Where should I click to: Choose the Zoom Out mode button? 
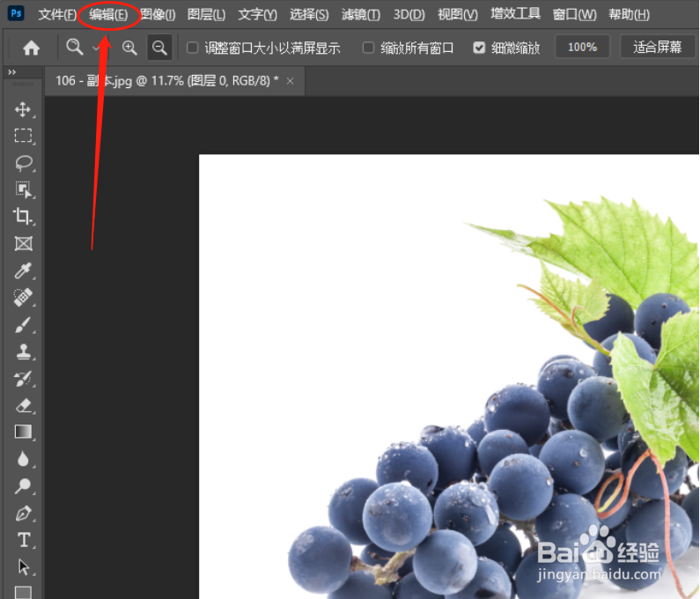click(x=159, y=48)
